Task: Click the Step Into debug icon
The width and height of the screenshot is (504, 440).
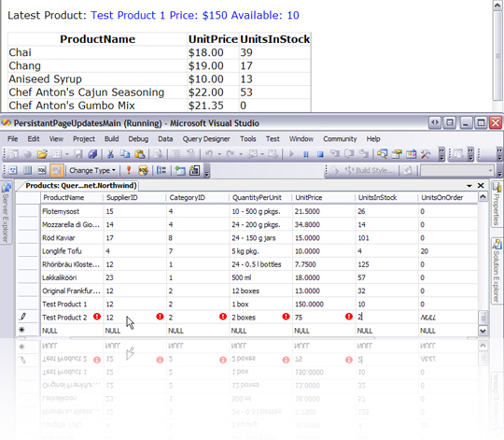Action: pyautogui.click(x=335, y=154)
